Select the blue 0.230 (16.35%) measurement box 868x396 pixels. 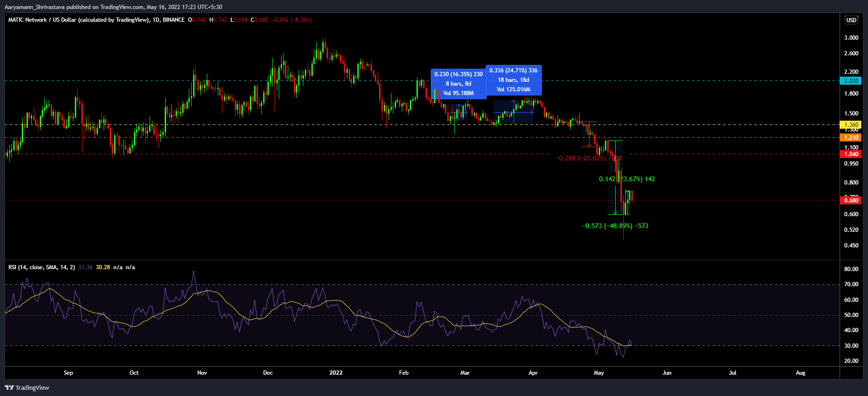pyautogui.click(x=458, y=84)
